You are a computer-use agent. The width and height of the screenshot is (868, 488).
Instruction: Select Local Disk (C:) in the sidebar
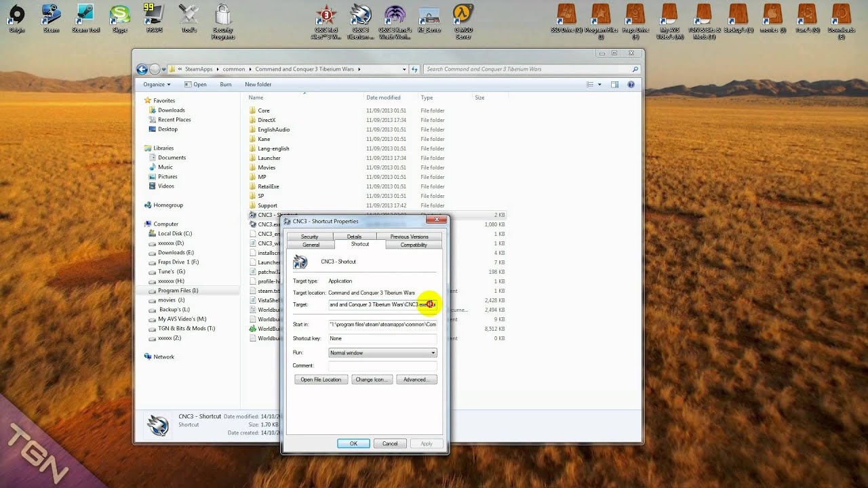pyautogui.click(x=174, y=233)
